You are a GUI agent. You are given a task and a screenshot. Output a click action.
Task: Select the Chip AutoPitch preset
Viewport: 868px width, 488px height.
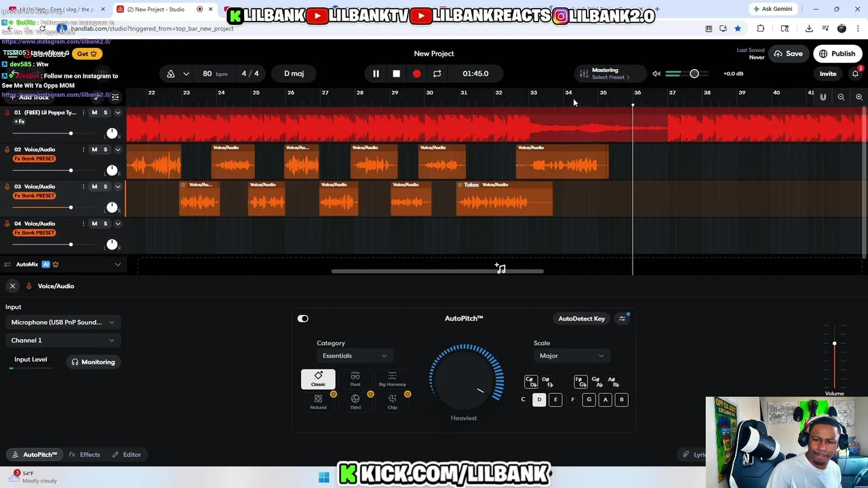click(x=392, y=402)
